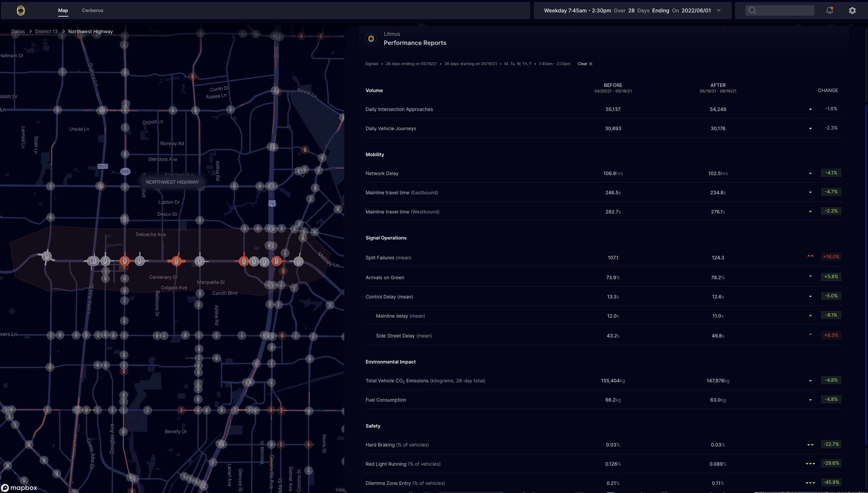Image resolution: width=868 pixels, height=493 pixels.
Task: Click the search magnifier icon
Action: point(752,10)
